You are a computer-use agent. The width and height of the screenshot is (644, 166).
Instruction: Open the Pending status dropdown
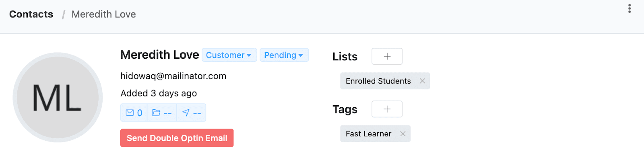click(x=284, y=55)
